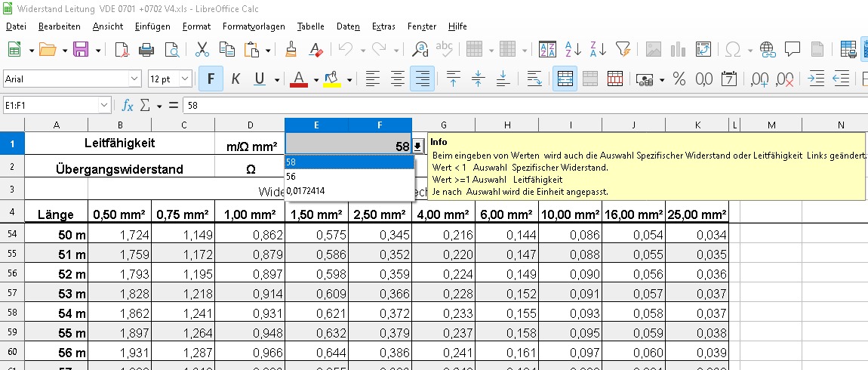
Task: Click the formula input line showing 58
Action: tap(523, 105)
